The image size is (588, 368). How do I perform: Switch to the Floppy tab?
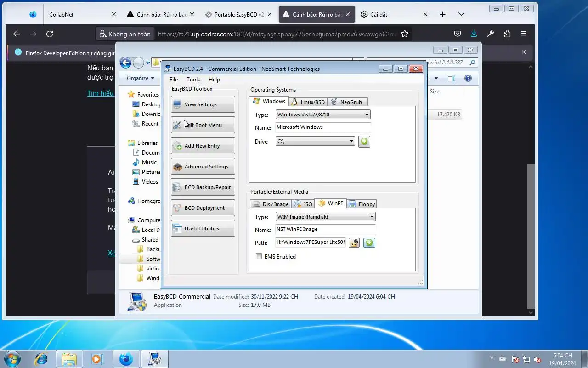(362, 204)
